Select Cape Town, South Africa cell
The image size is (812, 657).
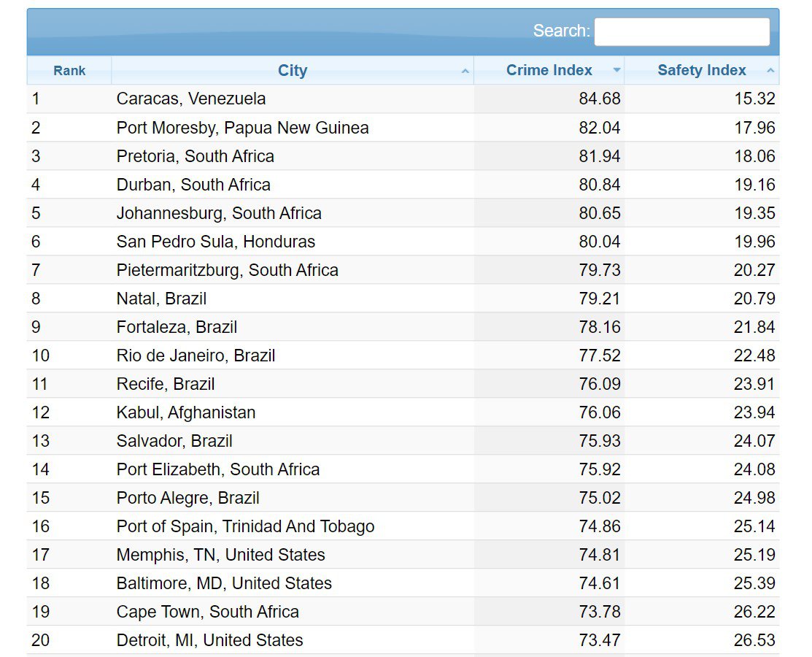(293, 612)
